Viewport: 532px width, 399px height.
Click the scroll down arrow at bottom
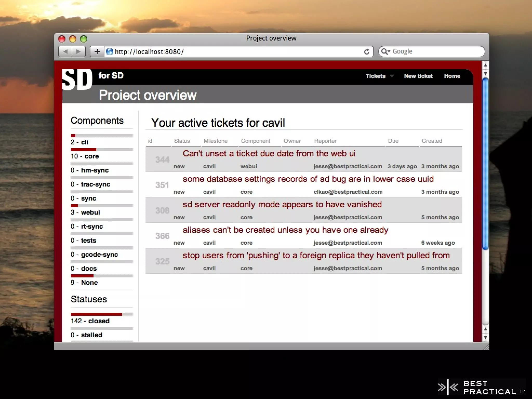point(485,337)
